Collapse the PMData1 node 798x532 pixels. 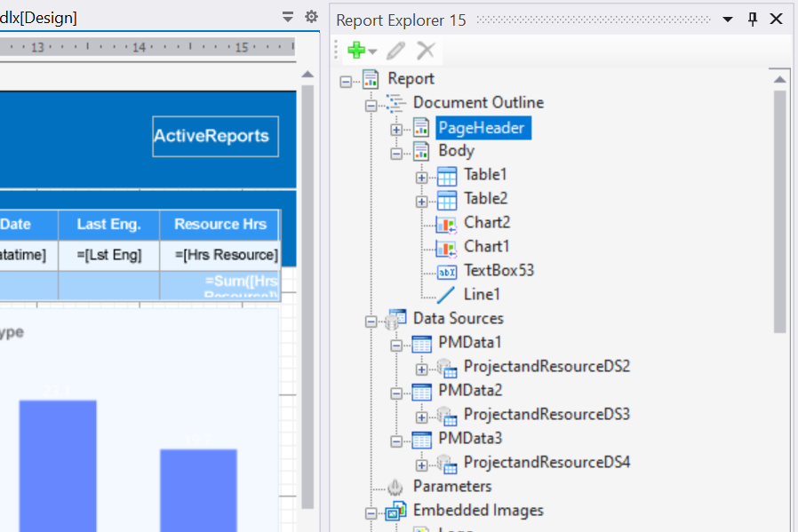click(396, 345)
